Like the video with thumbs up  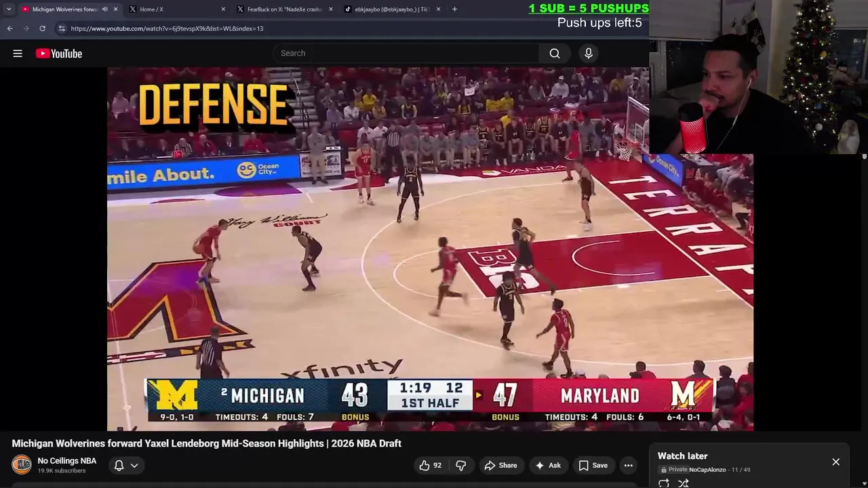coord(430,465)
